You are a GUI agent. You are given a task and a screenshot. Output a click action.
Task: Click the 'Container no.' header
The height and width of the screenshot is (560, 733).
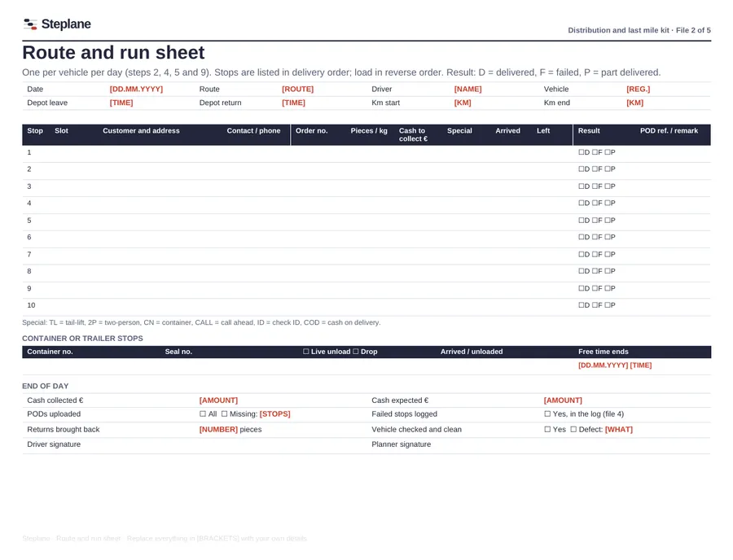click(x=50, y=352)
